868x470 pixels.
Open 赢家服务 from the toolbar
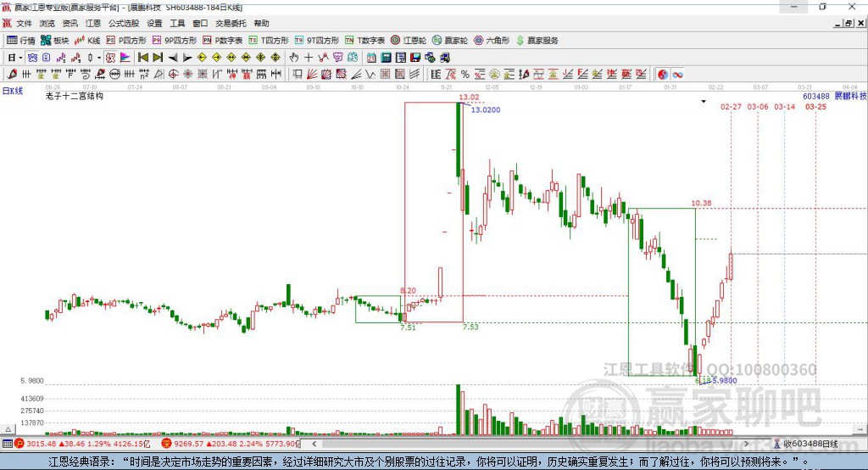(x=537, y=41)
